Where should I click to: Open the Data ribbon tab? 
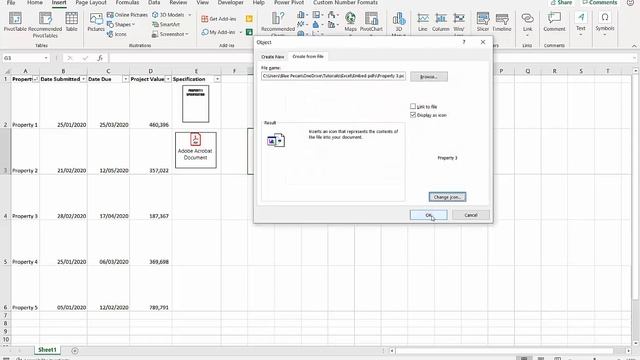(x=154, y=3)
